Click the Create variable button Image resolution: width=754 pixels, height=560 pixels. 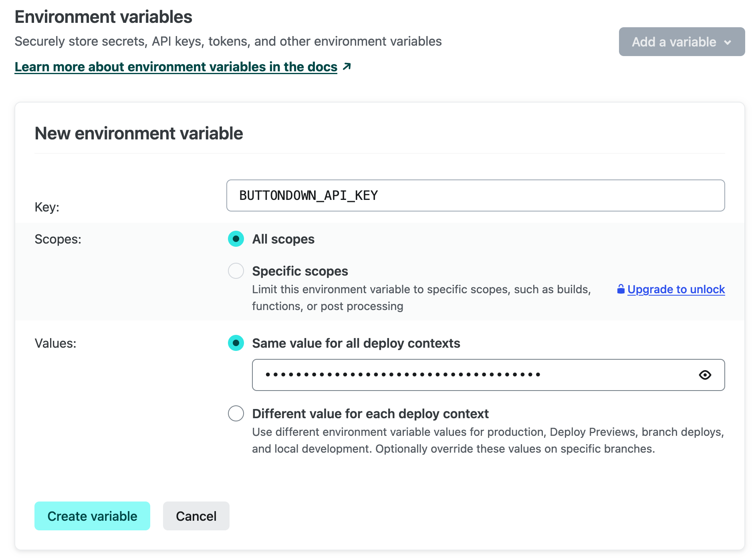[x=92, y=516]
